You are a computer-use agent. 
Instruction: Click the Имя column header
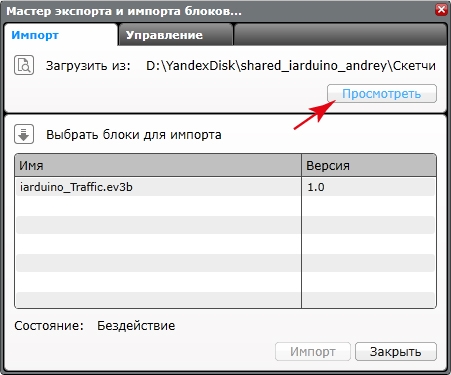(158, 165)
